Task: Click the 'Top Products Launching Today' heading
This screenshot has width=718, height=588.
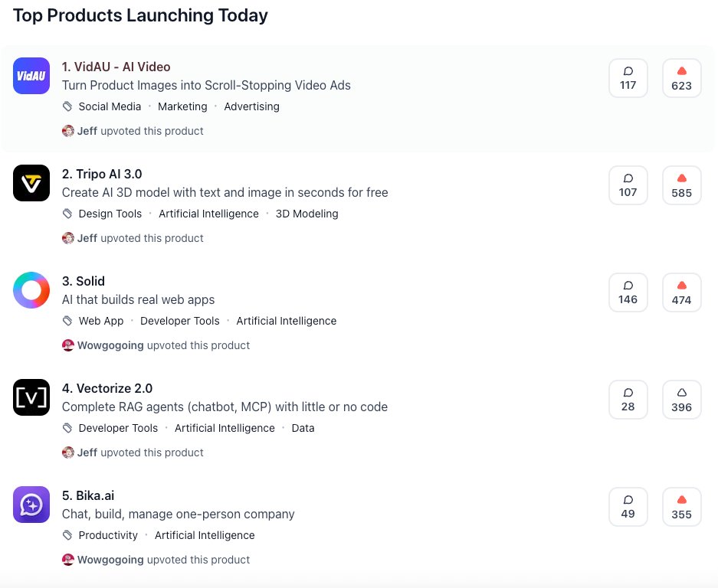Action: coord(140,15)
